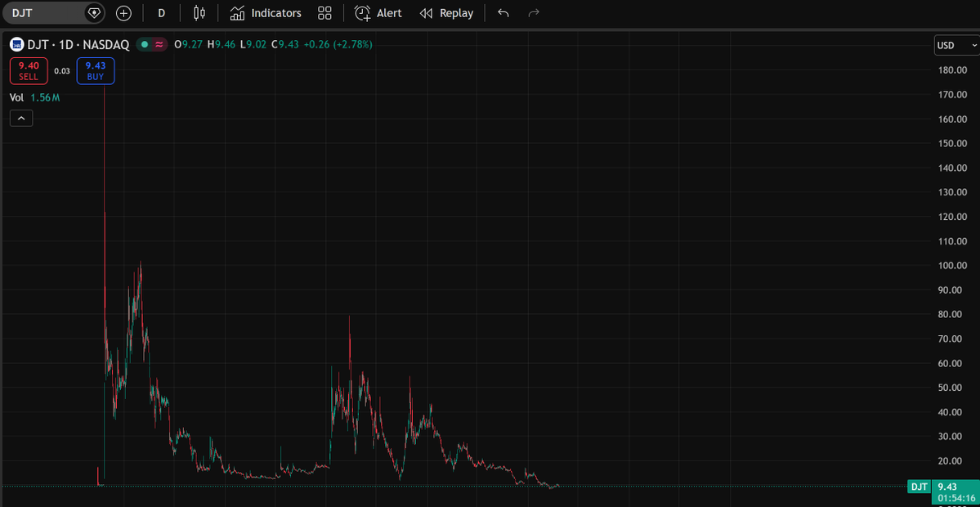The height and width of the screenshot is (507, 980).
Task: Open the DJT symbol search box
Action: [x=43, y=12]
